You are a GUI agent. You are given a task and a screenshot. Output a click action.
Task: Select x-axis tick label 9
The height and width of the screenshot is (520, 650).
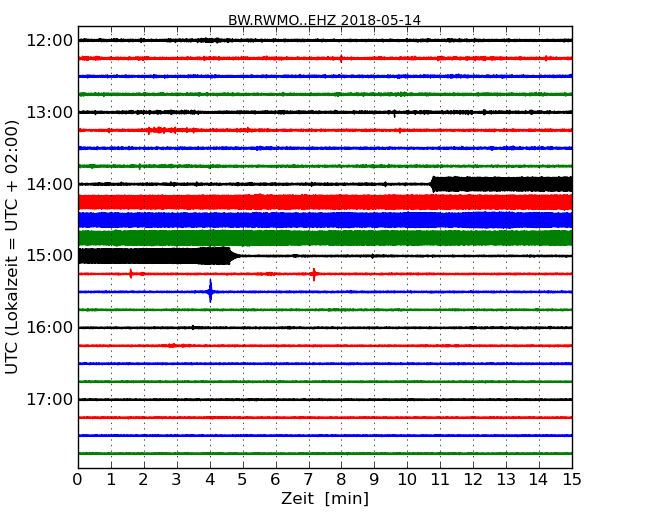[x=374, y=480]
